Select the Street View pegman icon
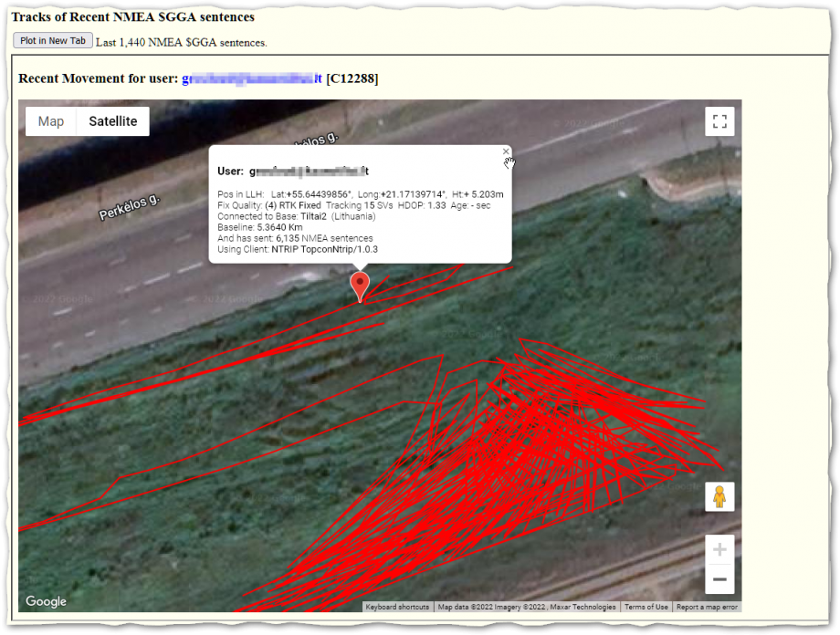The image size is (840, 635). (x=719, y=497)
